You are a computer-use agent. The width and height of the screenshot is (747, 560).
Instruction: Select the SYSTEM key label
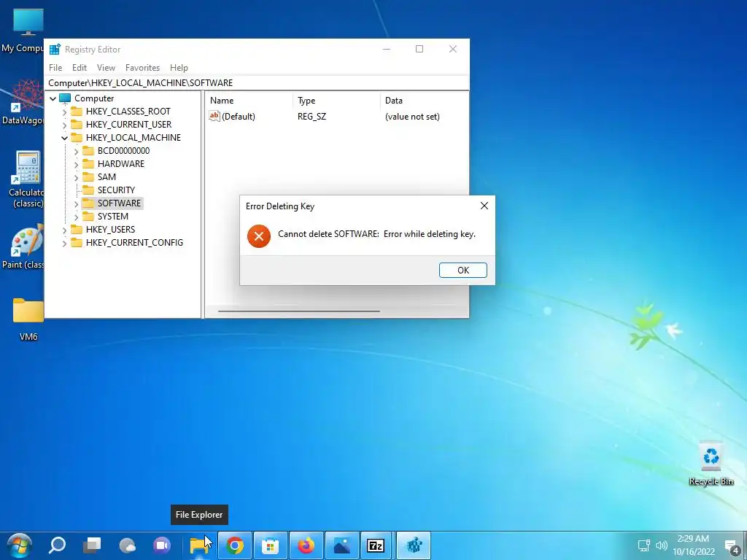coord(113,216)
